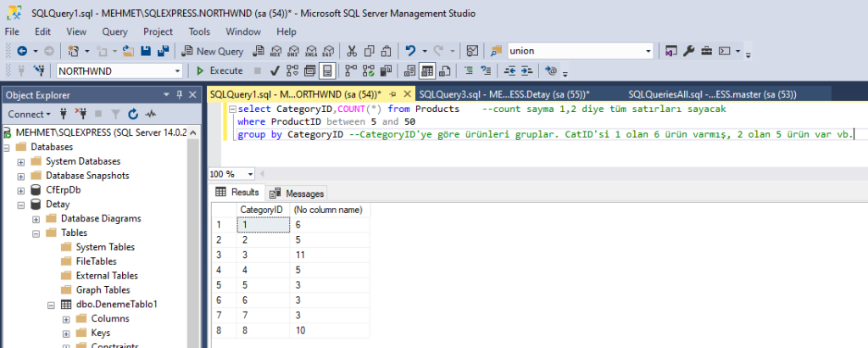
Task: Click the DAX query icon
Action: (328, 51)
